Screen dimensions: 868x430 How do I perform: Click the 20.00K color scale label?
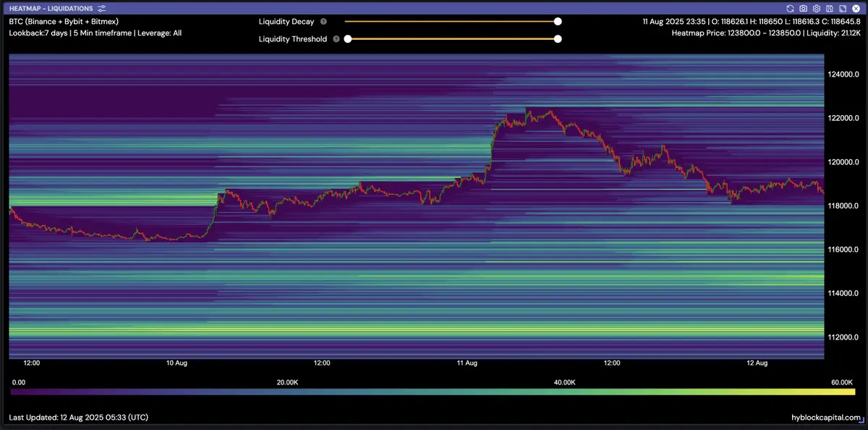click(x=287, y=381)
